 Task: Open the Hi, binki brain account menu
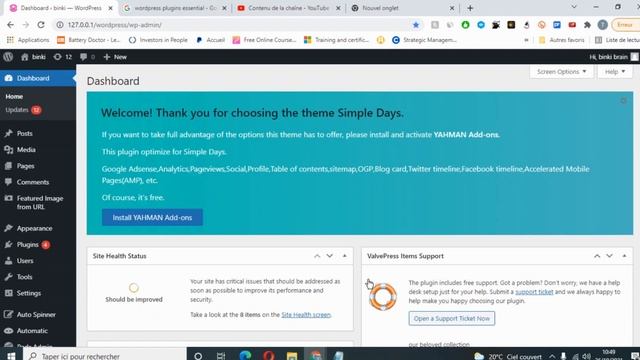pos(613,57)
